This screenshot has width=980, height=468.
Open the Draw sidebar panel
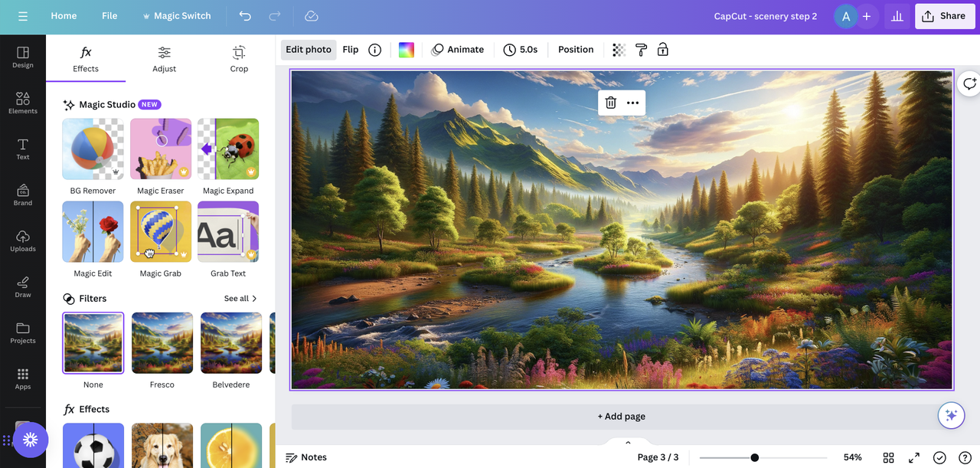pyautogui.click(x=23, y=287)
